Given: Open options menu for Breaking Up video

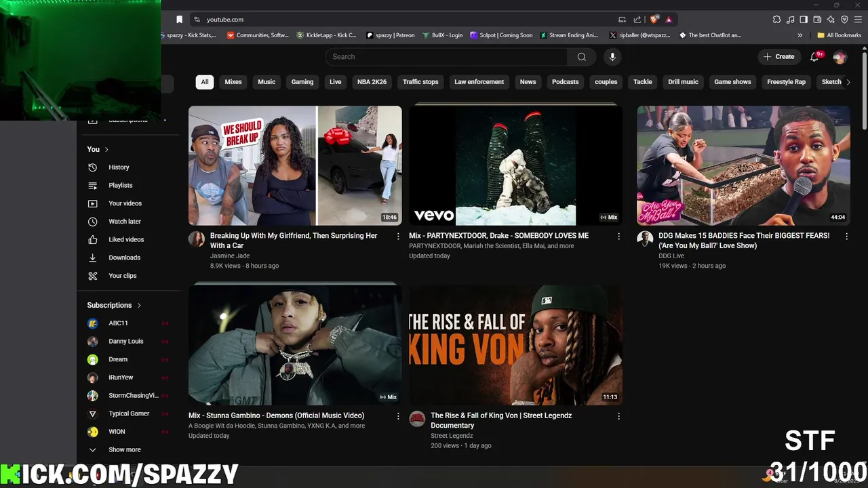Looking at the screenshot, I should (398, 236).
